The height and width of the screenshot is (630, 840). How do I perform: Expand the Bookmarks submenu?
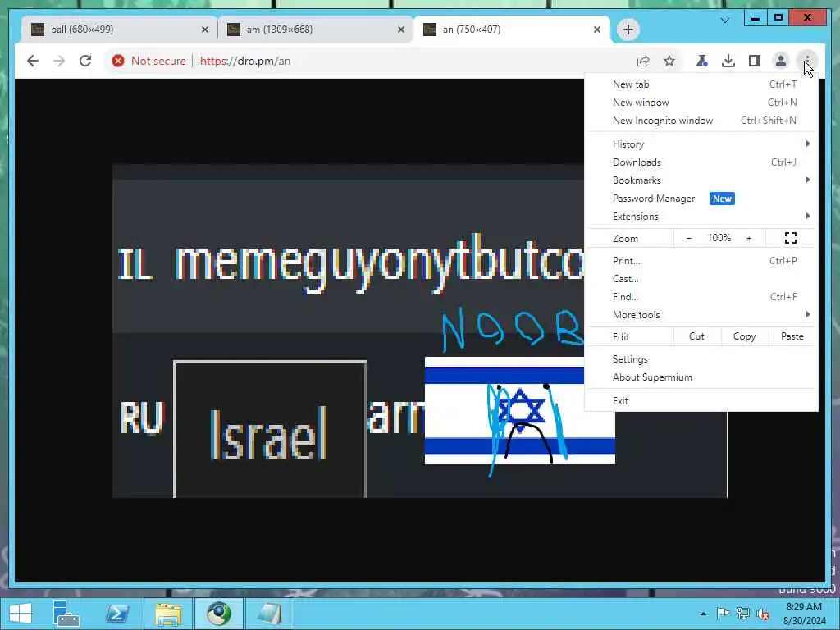(x=702, y=180)
